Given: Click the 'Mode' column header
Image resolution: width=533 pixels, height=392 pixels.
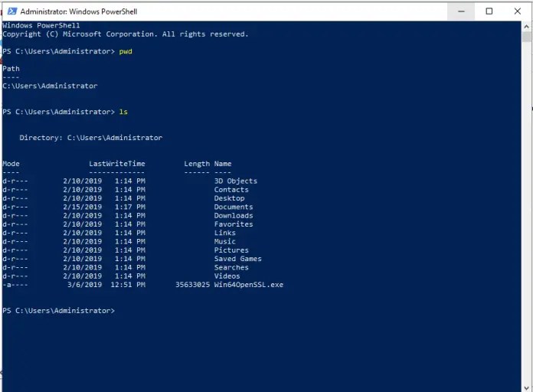Looking at the screenshot, I should coord(11,164).
